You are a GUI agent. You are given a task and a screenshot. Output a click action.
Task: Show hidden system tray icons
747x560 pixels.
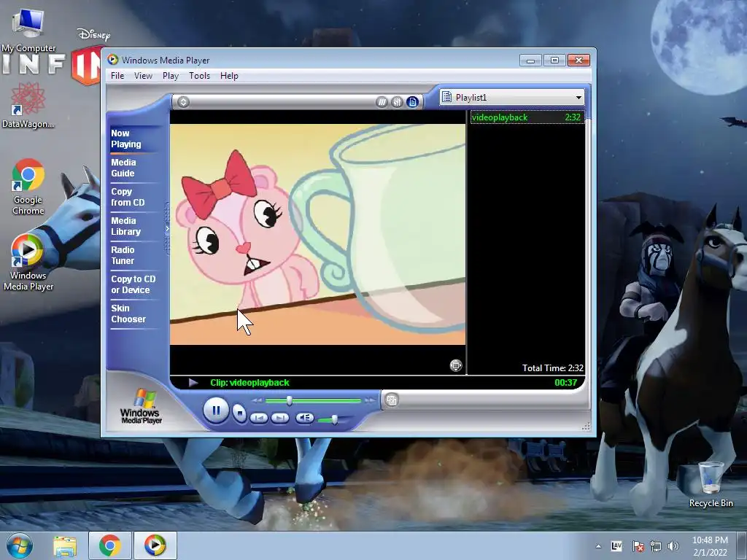point(598,546)
